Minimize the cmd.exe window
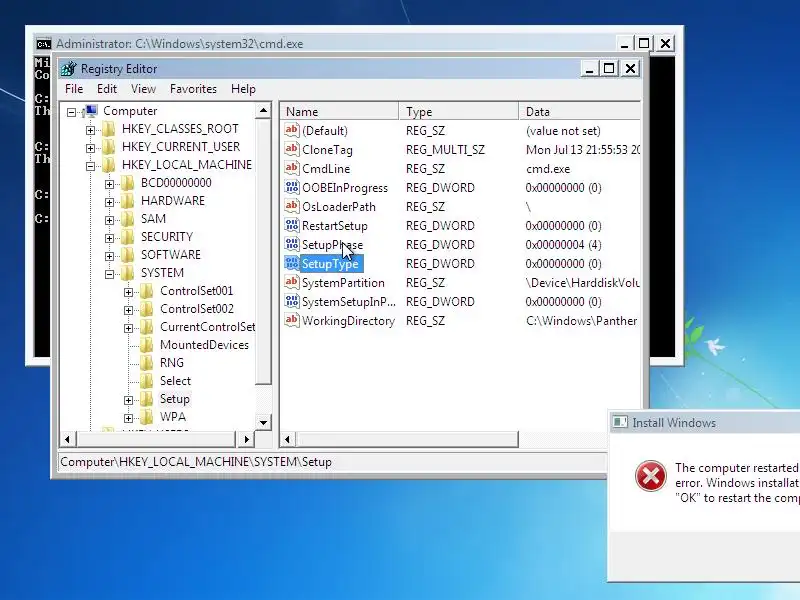 (x=624, y=44)
